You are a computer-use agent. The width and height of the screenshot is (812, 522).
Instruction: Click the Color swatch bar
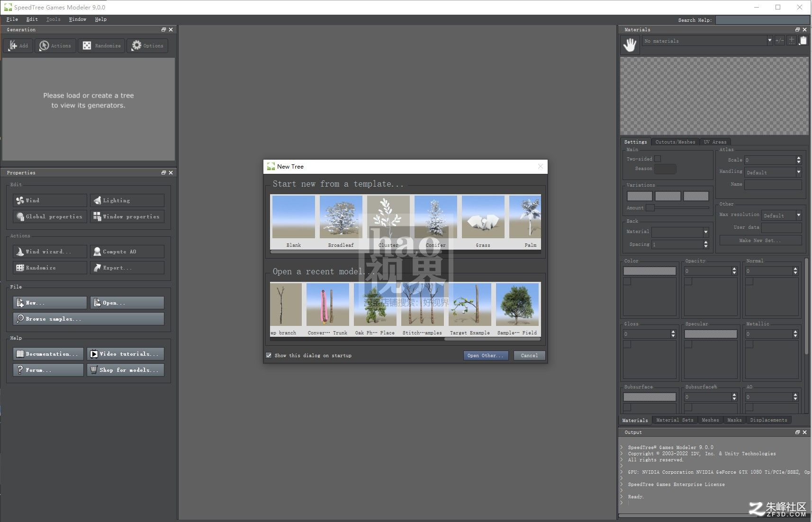pyautogui.click(x=650, y=271)
